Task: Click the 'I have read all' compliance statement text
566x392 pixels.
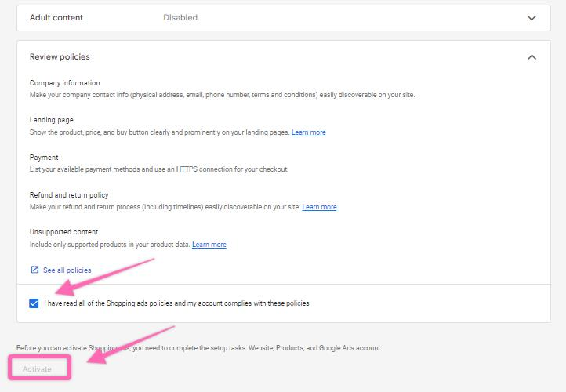Action: point(176,303)
